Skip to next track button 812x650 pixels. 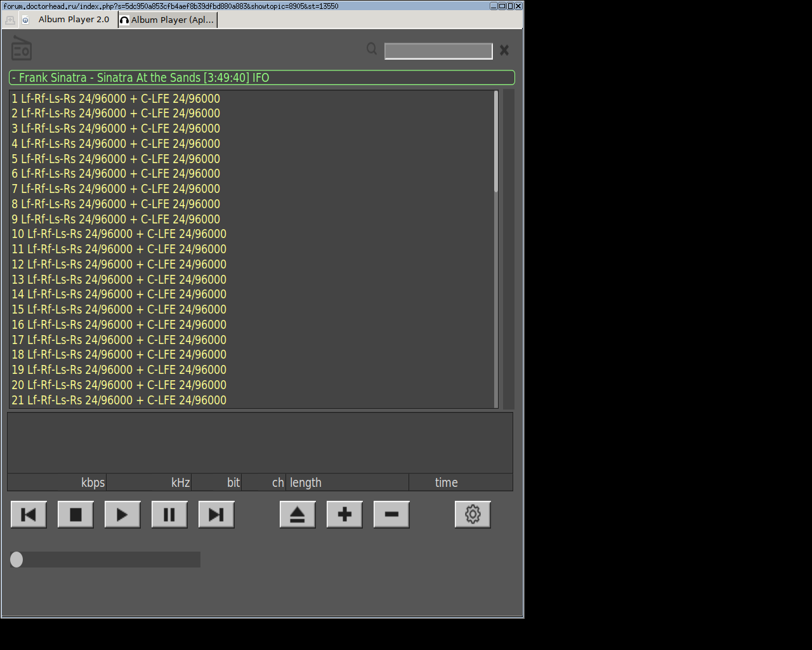tap(216, 514)
